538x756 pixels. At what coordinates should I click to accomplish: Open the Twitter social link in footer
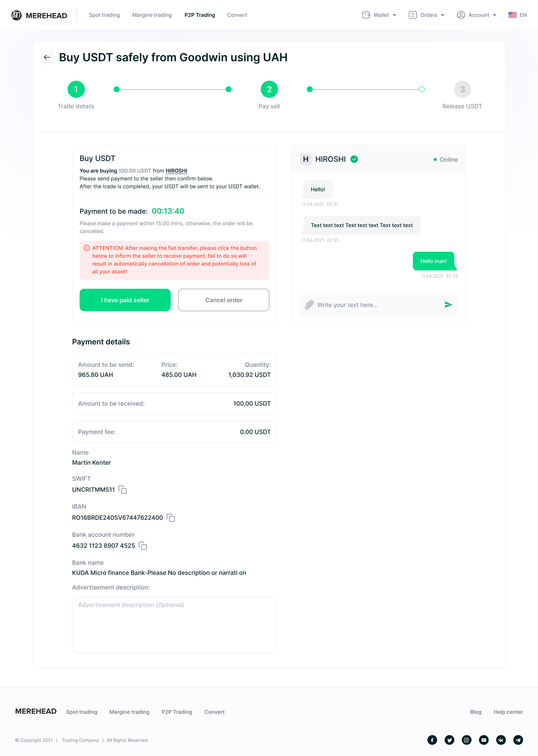click(x=449, y=740)
